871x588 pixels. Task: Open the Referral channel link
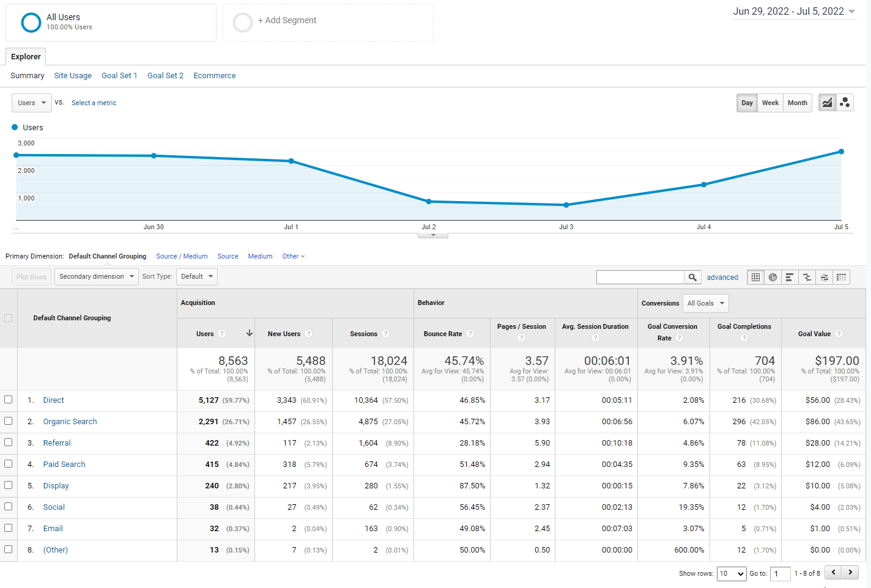[57, 443]
